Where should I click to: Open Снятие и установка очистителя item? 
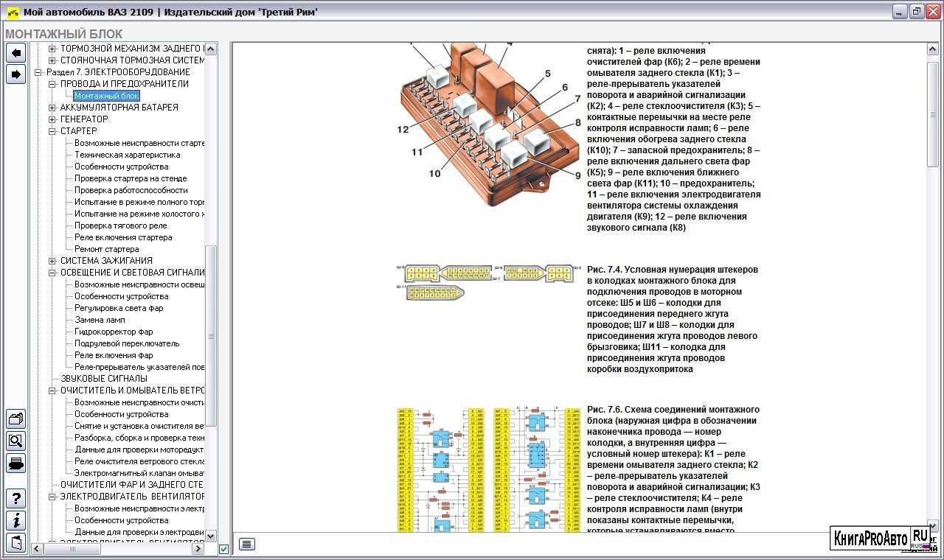click(139, 426)
